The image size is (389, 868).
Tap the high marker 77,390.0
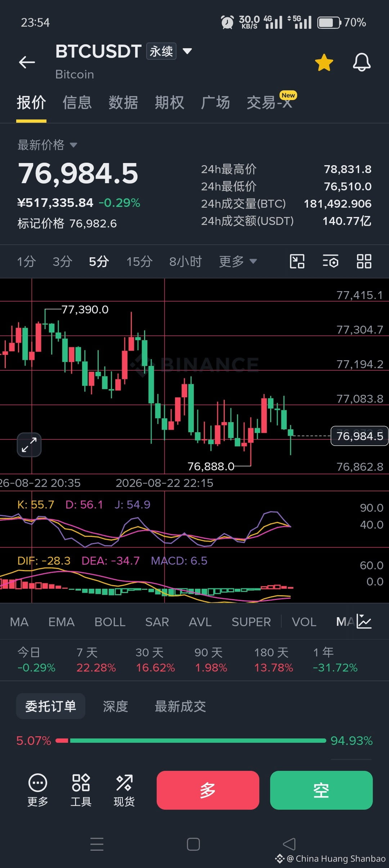tap(85, 309)
